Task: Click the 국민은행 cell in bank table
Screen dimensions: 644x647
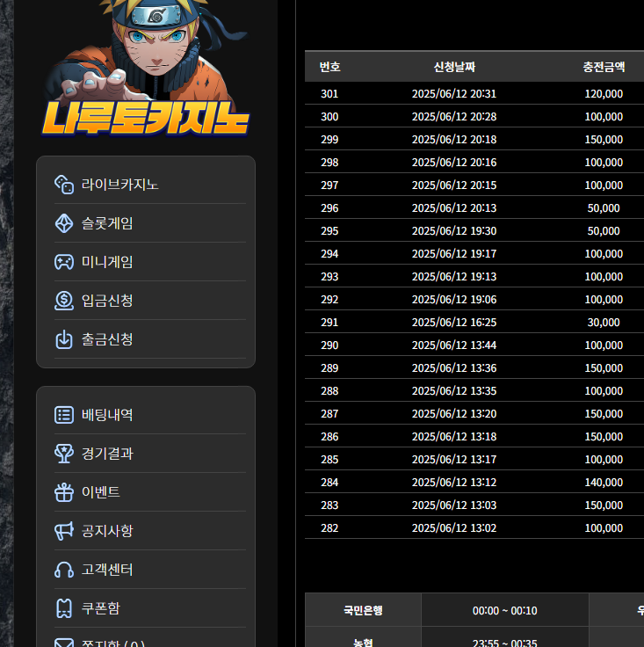Action: (x=363, y=610)
